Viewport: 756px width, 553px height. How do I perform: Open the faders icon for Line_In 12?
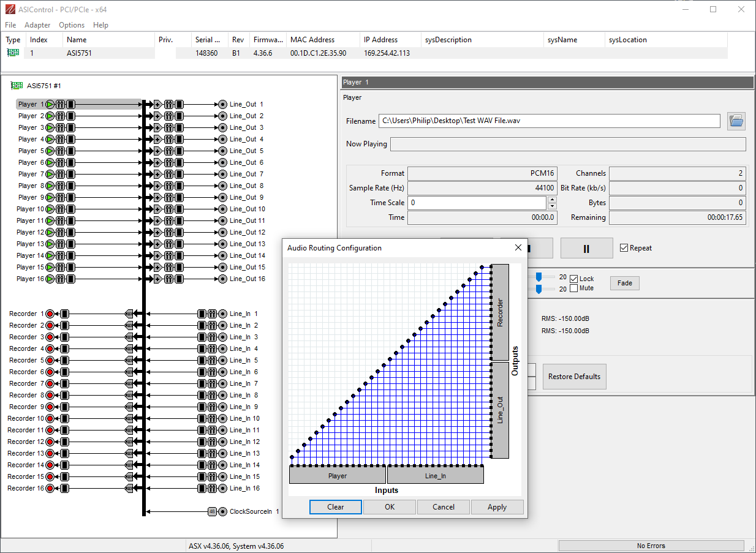212,442
